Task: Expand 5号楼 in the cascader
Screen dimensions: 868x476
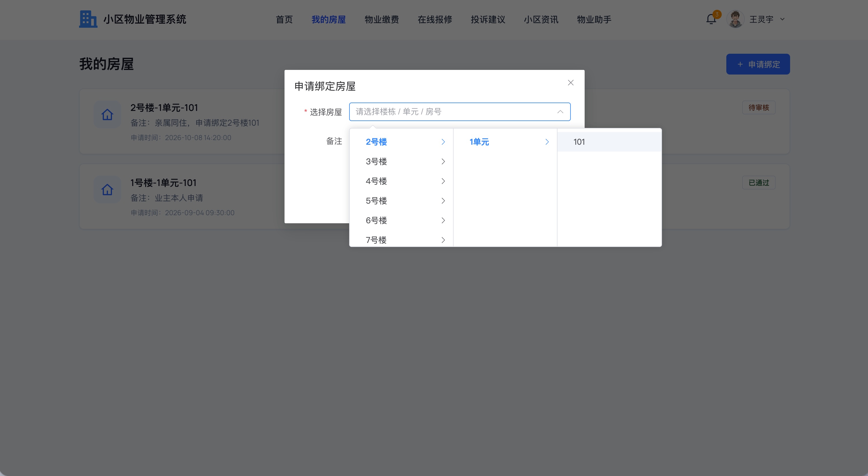Action: point(401,200)
